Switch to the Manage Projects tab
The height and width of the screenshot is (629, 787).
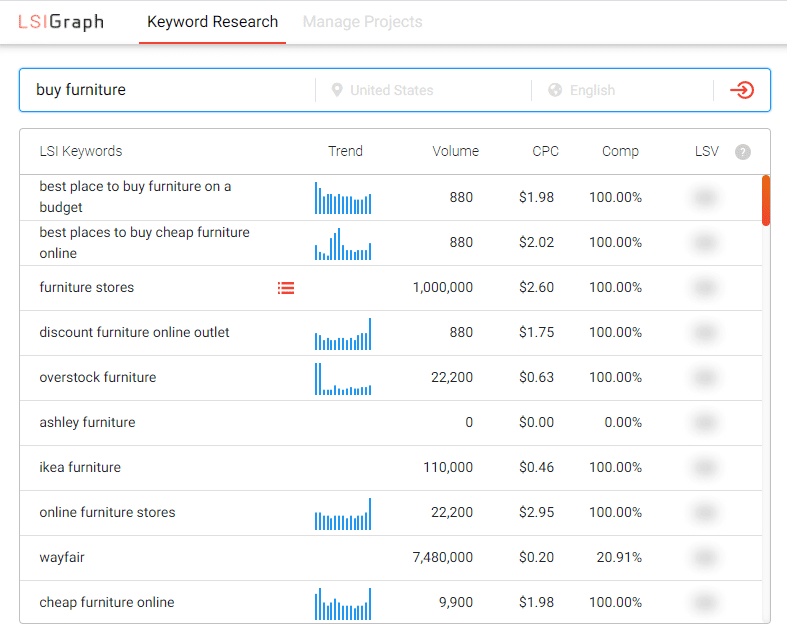[x=362, y=22]
